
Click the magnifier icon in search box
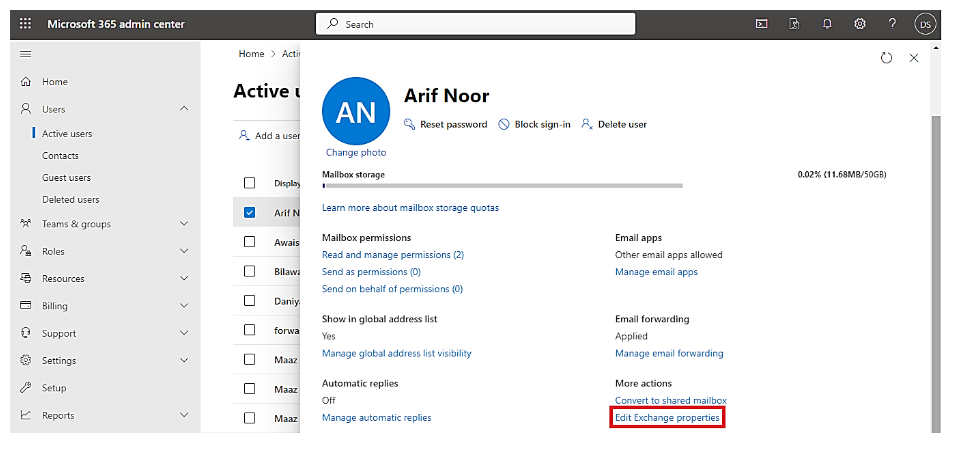332,24
